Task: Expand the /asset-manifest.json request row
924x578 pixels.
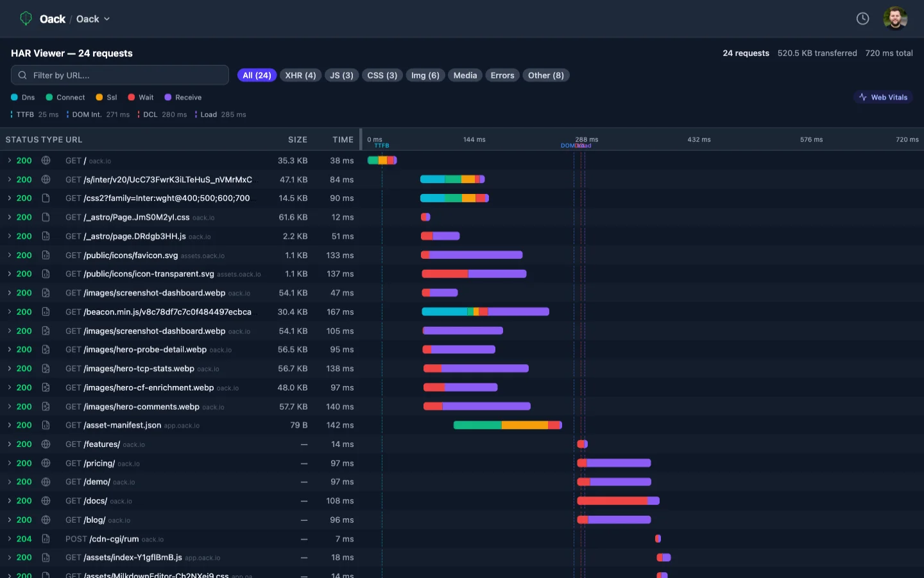Action: [x=10, y=425]
